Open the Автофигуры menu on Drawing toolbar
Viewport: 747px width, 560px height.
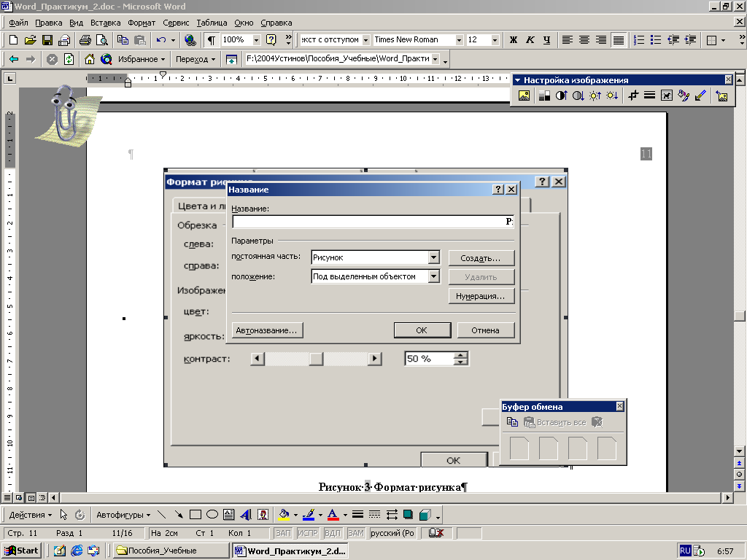tap(123, 515)
